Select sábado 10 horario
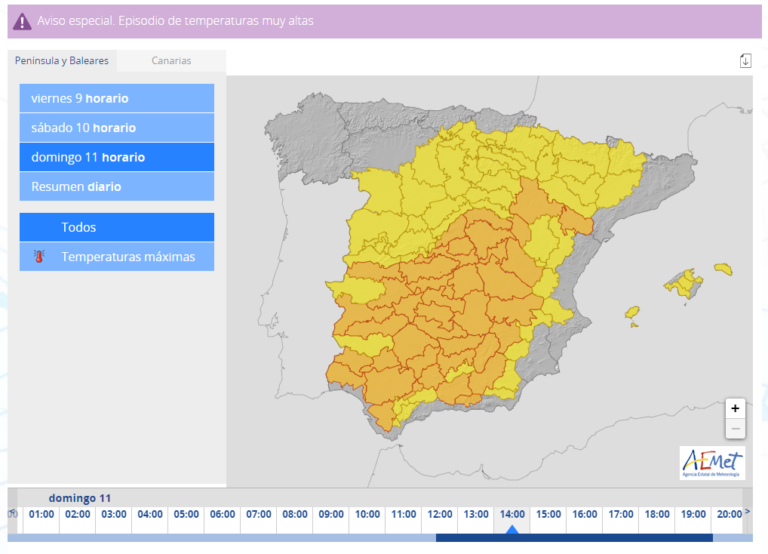 [117, 127]
